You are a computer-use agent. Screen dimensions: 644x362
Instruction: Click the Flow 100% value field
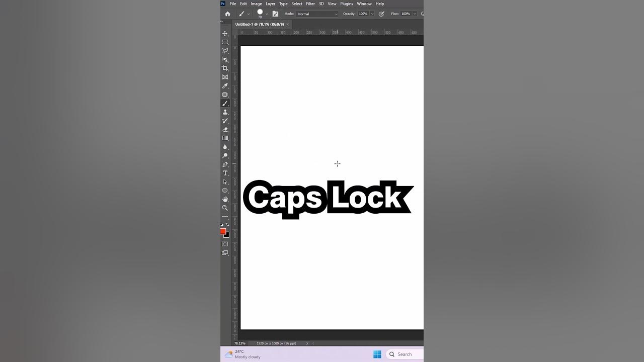406,14
